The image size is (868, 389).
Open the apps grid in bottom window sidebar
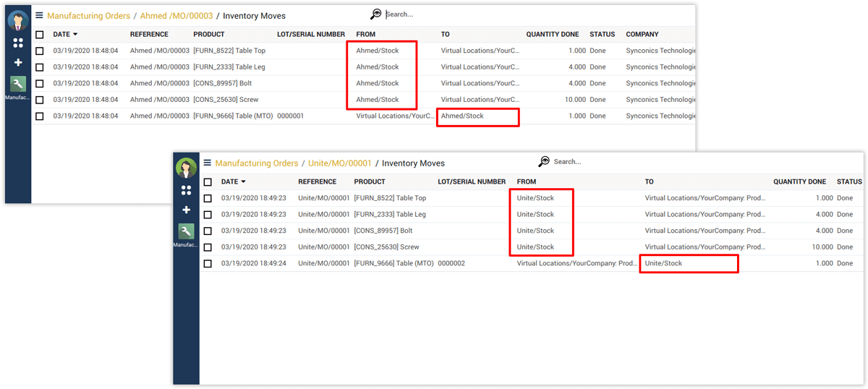click(186, 190)
